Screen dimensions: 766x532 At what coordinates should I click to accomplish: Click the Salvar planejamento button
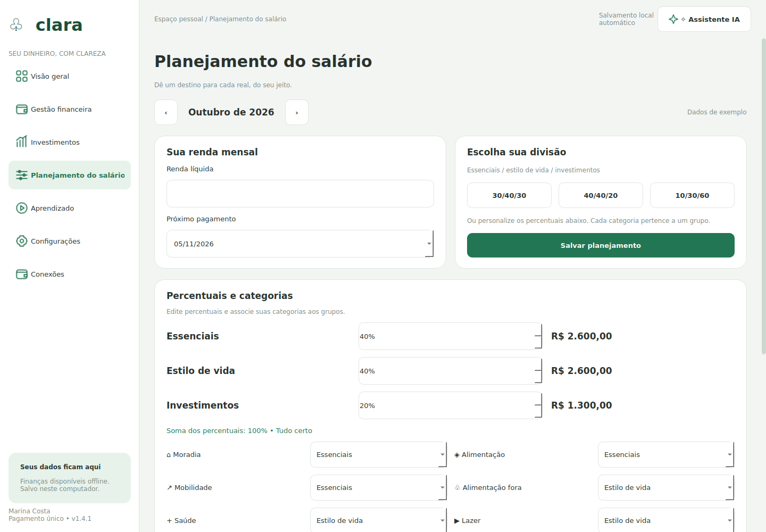pyautogui.click(x=601, y=245)
